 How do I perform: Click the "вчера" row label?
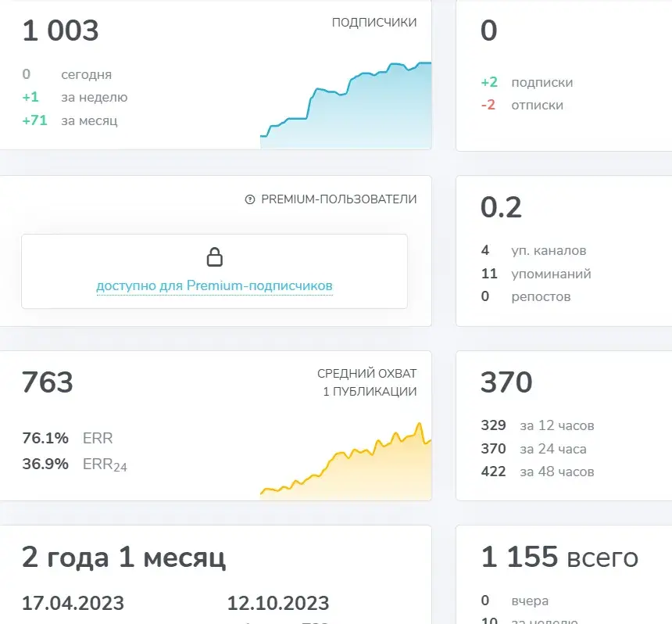click(530, 601)
